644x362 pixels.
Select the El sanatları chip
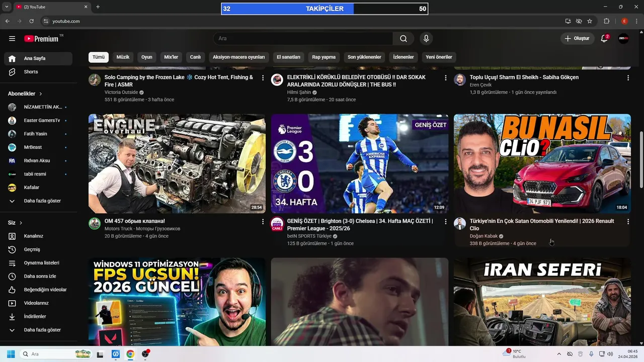(288, 57)
